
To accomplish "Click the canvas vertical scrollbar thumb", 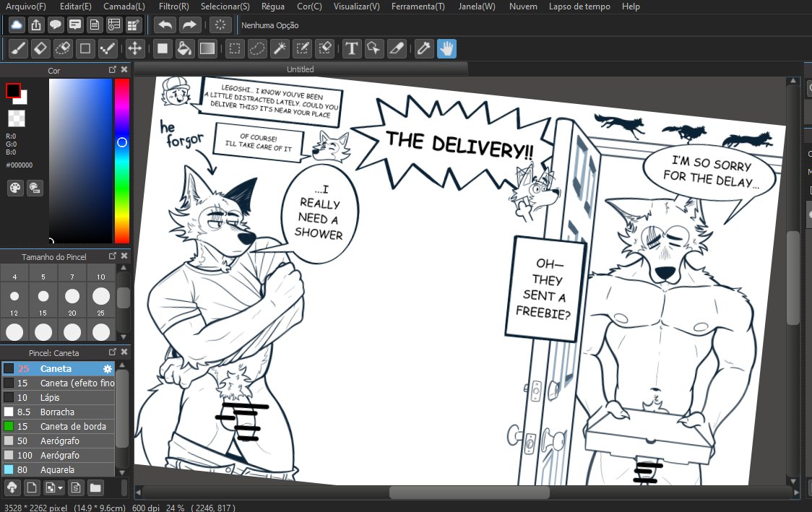I will click(793, 277).
